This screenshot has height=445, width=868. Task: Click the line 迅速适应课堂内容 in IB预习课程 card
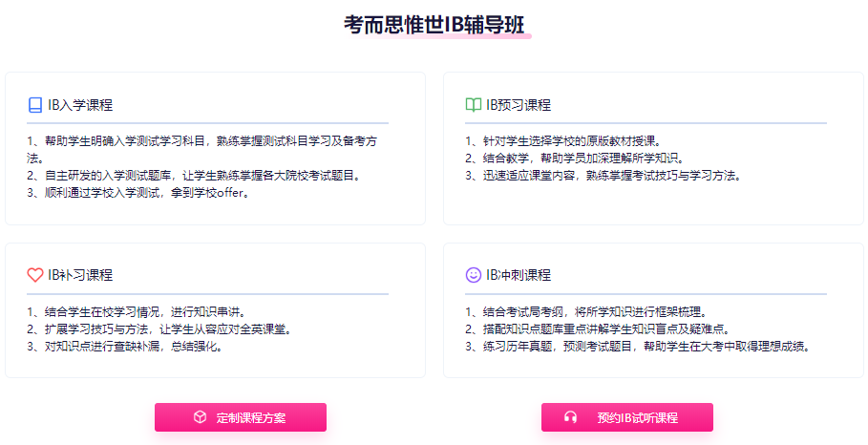pyautogui.click(x=603, y=176)
